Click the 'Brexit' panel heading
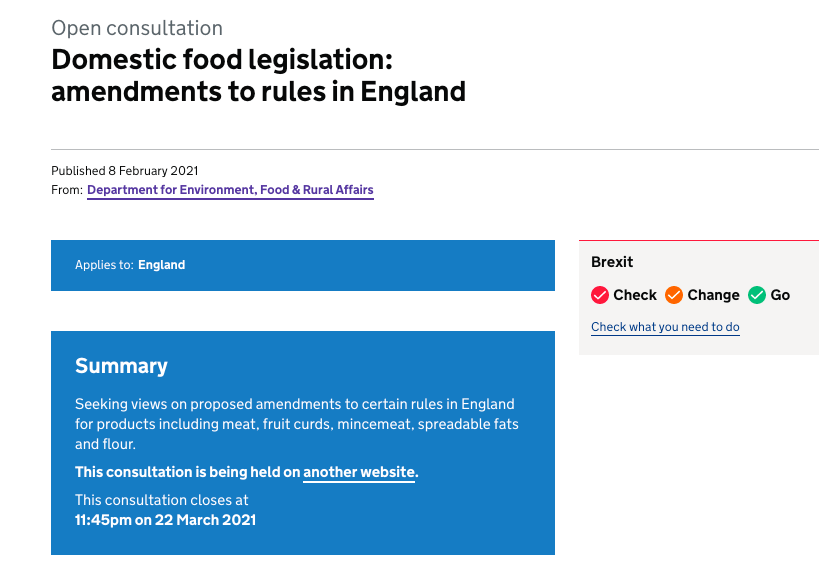The image size is (834, 570). click(612, 262)
